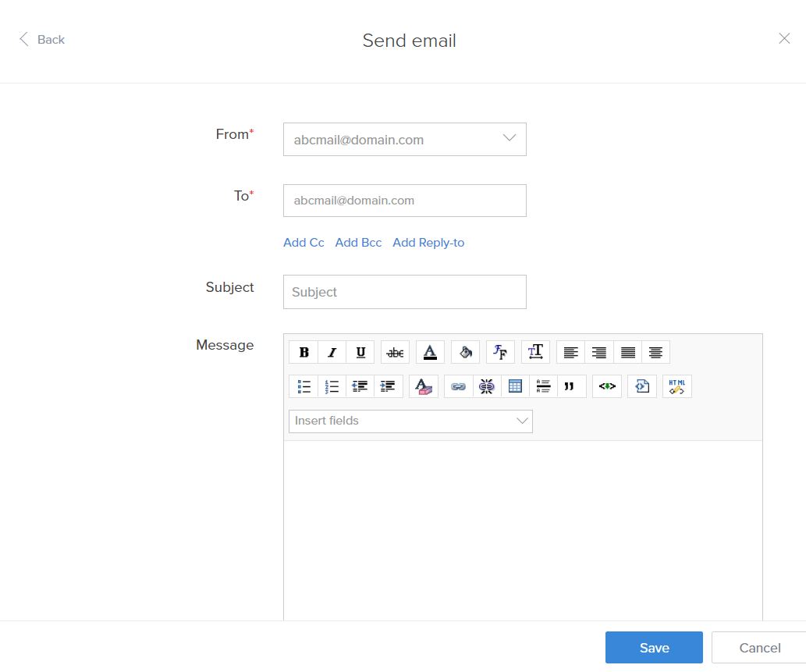
Task: Switch to HTML source editing
Action: tap(677, 386)
